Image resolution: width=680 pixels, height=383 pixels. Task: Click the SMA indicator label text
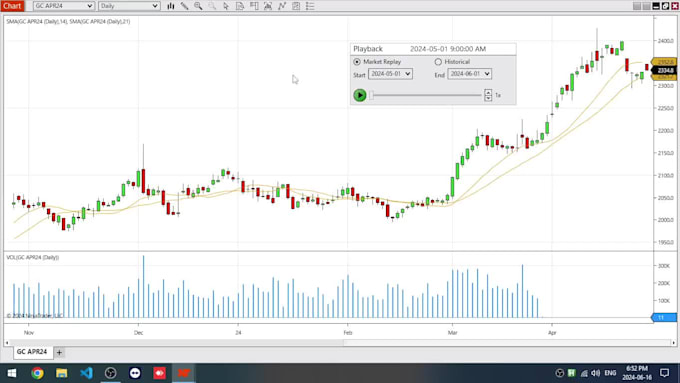(x=68, y=21)
